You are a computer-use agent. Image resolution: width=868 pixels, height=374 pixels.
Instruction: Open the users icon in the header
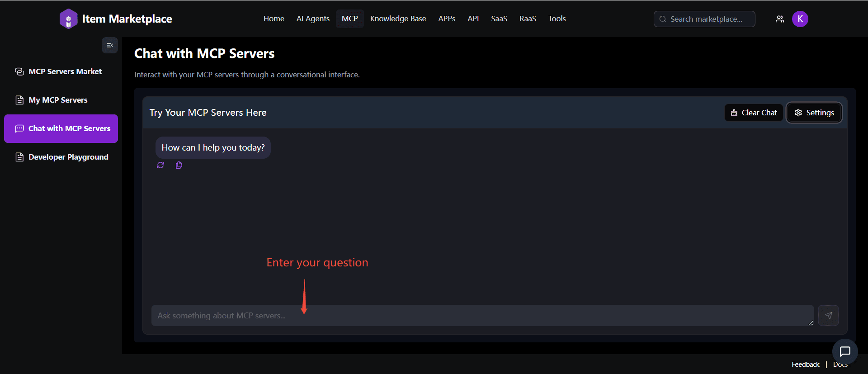coord(780,19)
